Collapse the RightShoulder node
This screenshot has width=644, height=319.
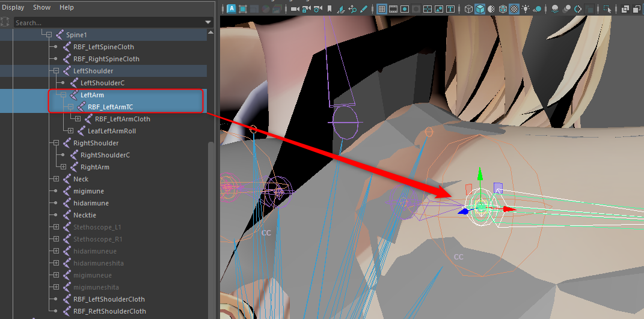point(57,143)
